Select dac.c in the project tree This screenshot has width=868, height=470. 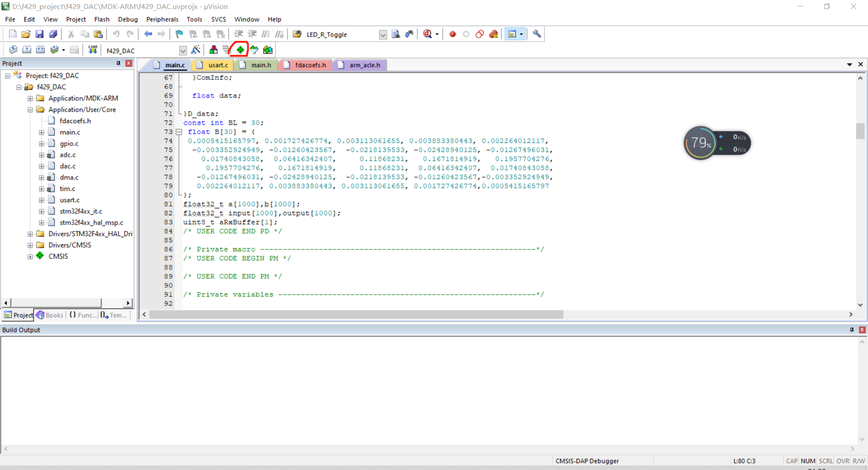click(x=68, y=166)
